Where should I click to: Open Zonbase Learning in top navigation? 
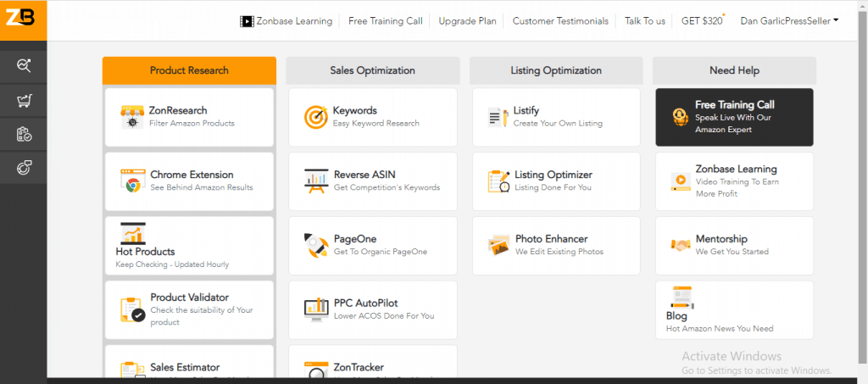pos(294,21)
